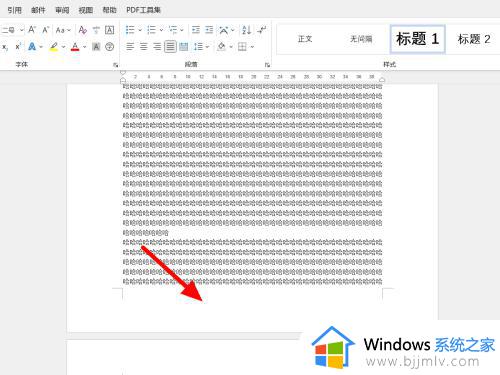
Task: Open the Shading dropdown arrow
Action: 231,47
